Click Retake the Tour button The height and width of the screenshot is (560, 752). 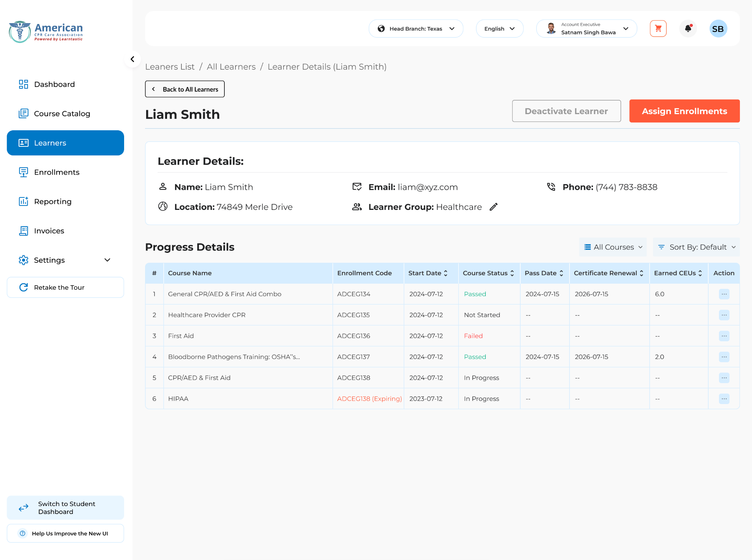click(x=65, y=287)
